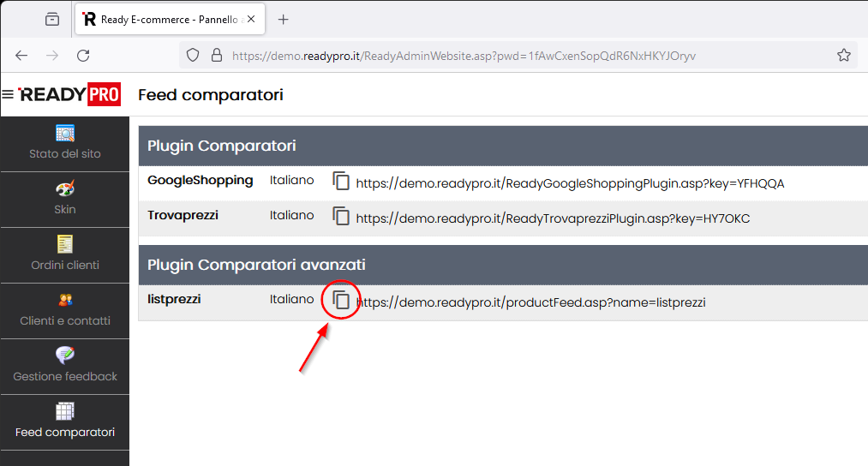Copy the GoogleShopping feed URL
The width and height of the screenshot is (868, 466).
[x=341, y=181]
